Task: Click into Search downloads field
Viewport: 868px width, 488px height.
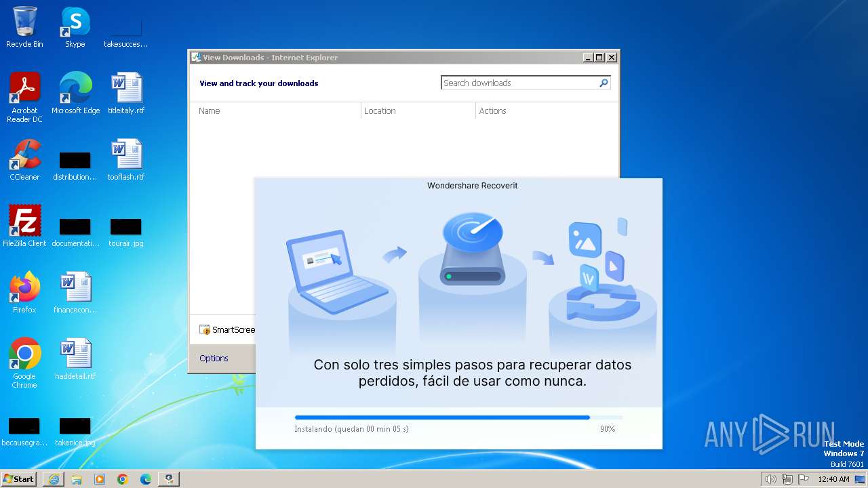Action: (x=519, y=83)
